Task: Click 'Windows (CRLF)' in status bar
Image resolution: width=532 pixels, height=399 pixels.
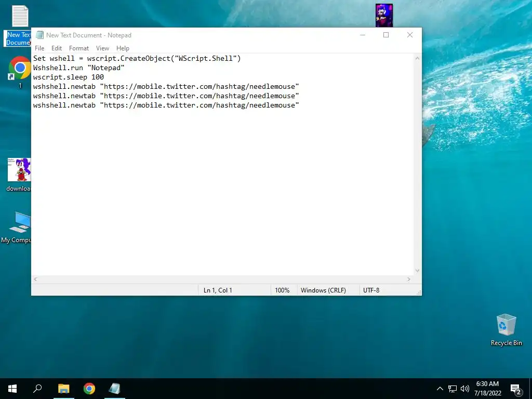Action: click(323, 290)
